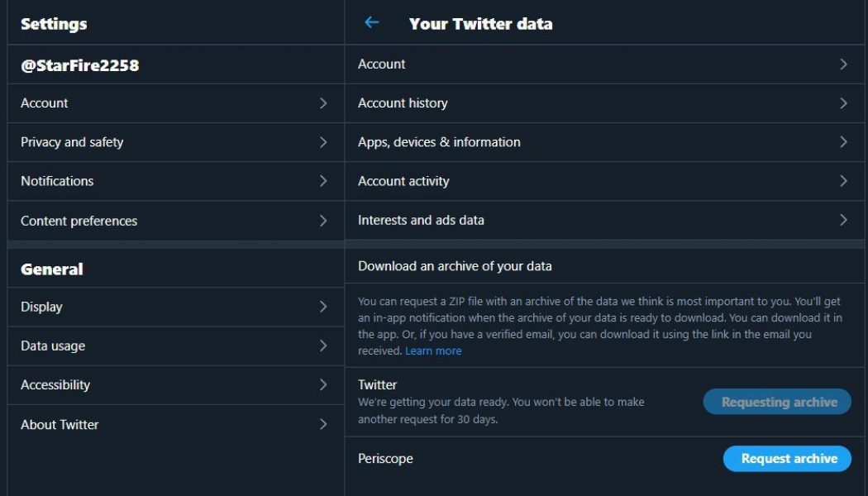Open Accessibility settings

coord(55,384)
